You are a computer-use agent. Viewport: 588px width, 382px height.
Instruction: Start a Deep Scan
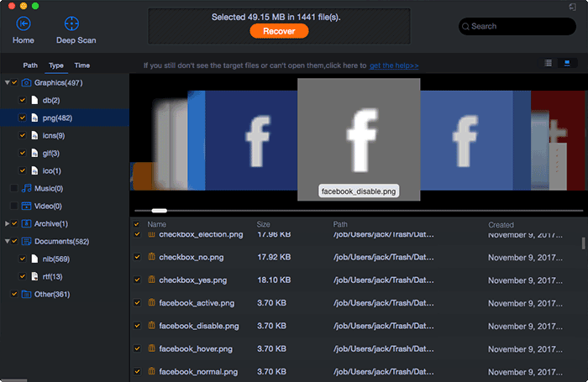click(71, 24)
